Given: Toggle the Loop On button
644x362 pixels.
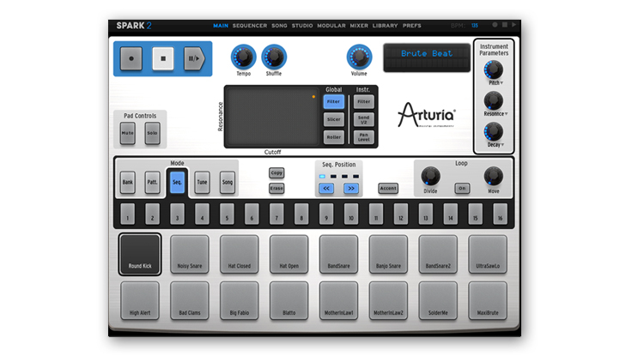Looking at the screenshot, I should [x=462, y=189].
